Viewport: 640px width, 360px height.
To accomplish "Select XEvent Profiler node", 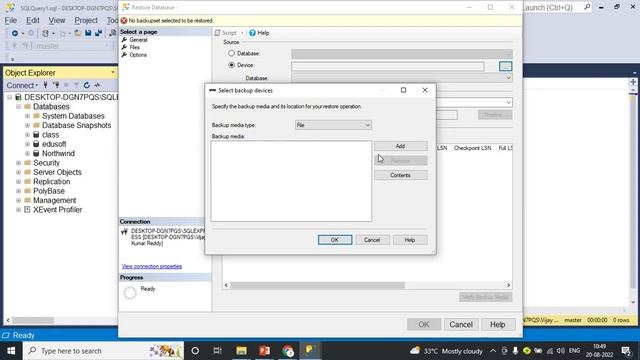I will click(57, 210).
